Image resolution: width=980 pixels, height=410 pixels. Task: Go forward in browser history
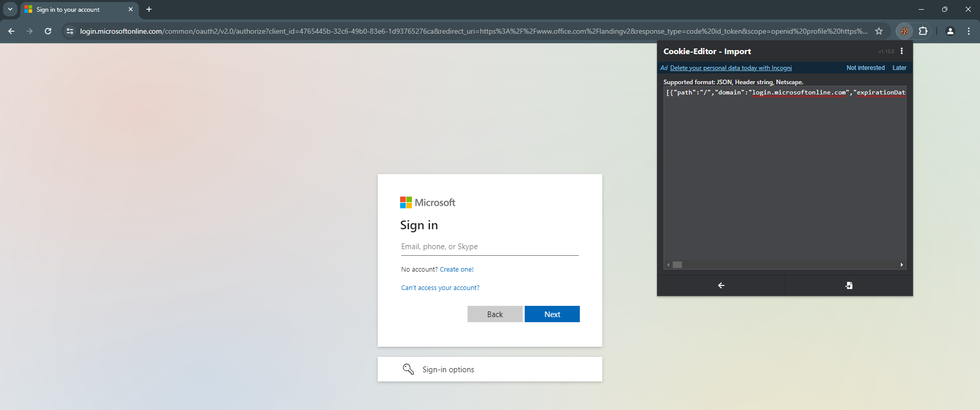[30, 31]
